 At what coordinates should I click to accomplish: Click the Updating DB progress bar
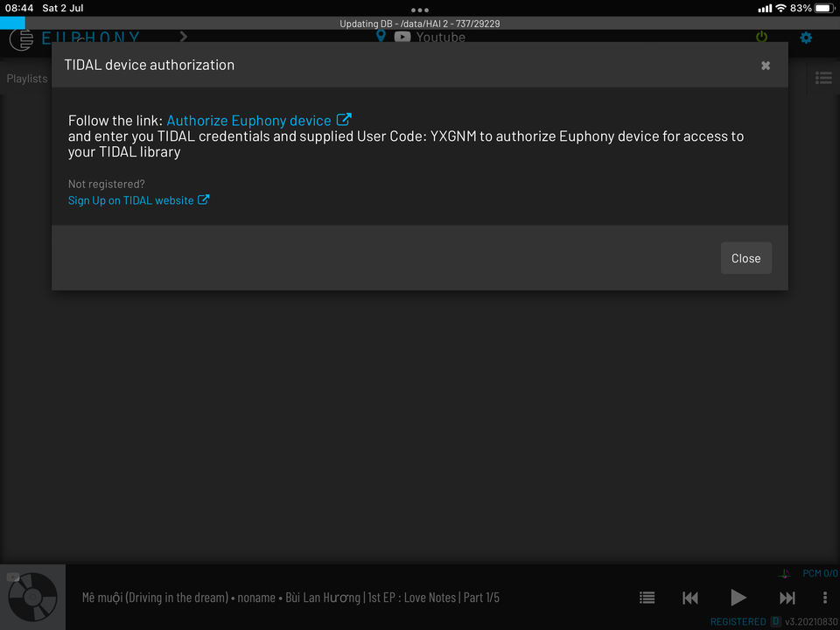point(420,23)
